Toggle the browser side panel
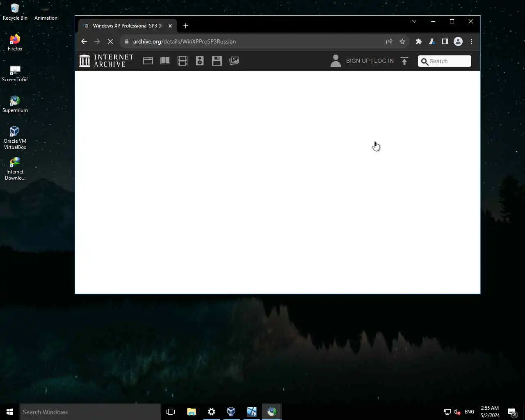Image resolution: width=525 pixels, height=420 pixels. 445,41
